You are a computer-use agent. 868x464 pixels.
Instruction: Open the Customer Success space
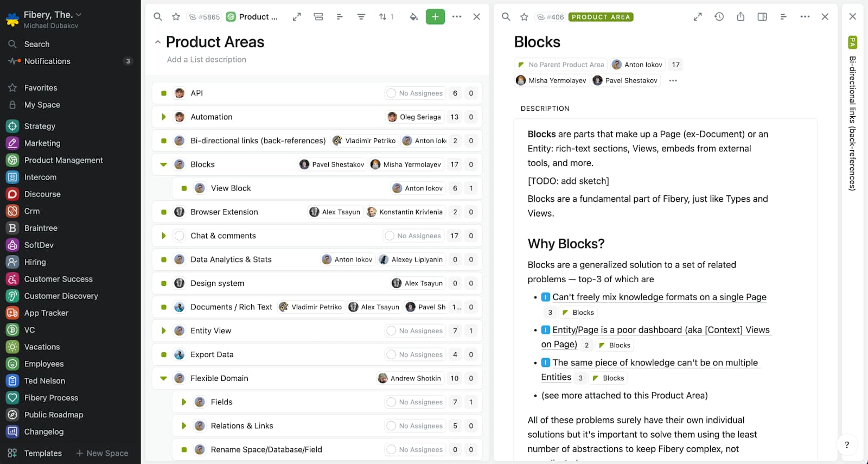[59, 279]
